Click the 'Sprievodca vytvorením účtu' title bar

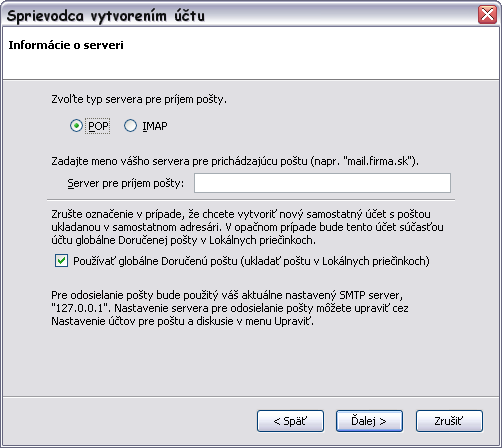(x=233, y=15)
